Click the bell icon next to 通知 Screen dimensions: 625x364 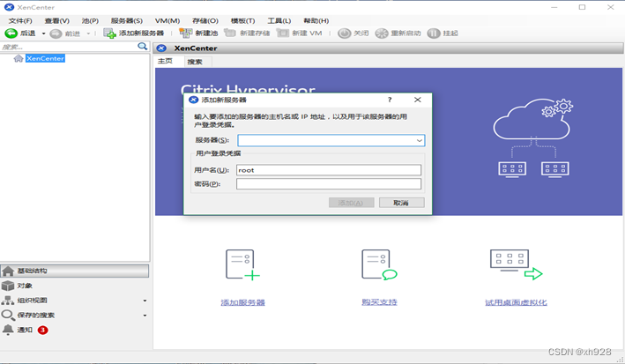pyautogui.click(x=8, y=330)
